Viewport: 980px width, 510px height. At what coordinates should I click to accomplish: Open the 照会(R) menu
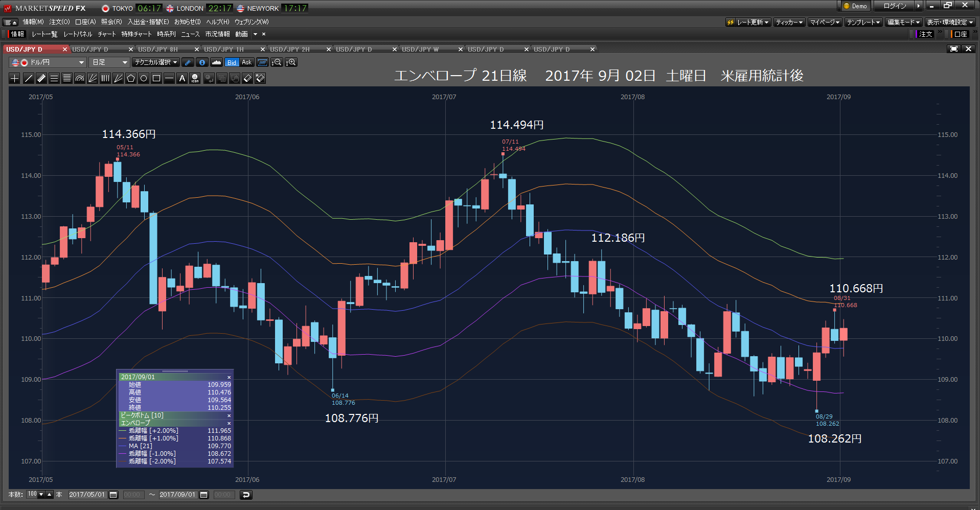tap(111, 22)
